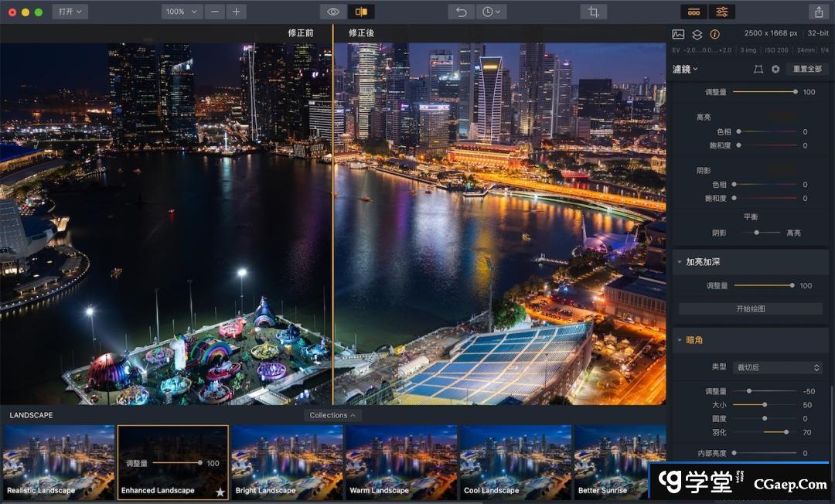
Task: Show the histogram panel icon
Action: tap(678, 34)
